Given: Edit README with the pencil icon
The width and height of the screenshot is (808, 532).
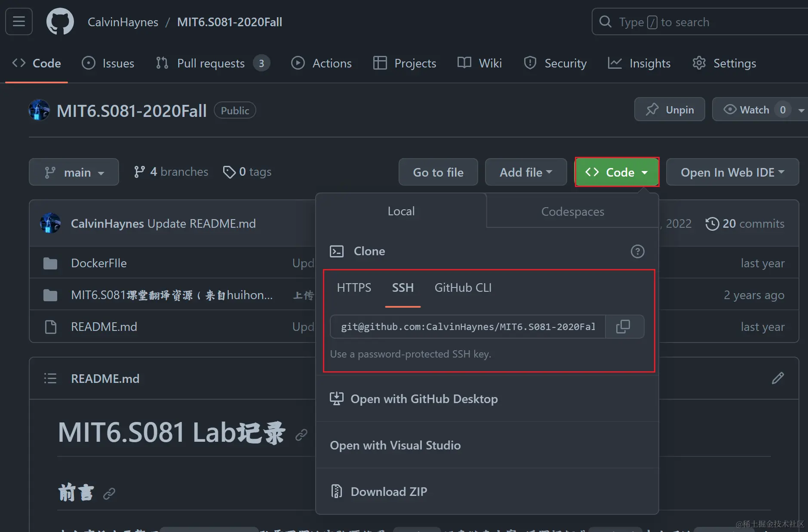Looking at the screenshot, I should pyautogui.click(x=777, y=378).
